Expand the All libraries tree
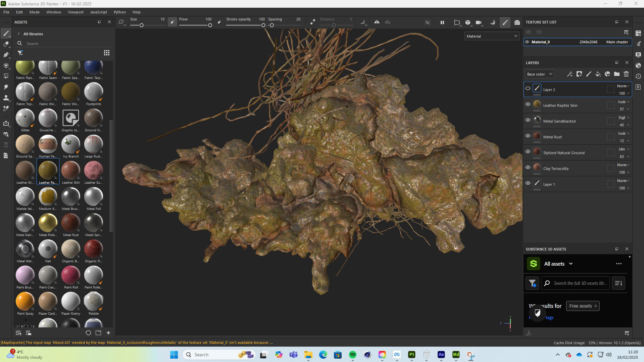Viewport: 644px width, 362px height. tap(19, 34)
